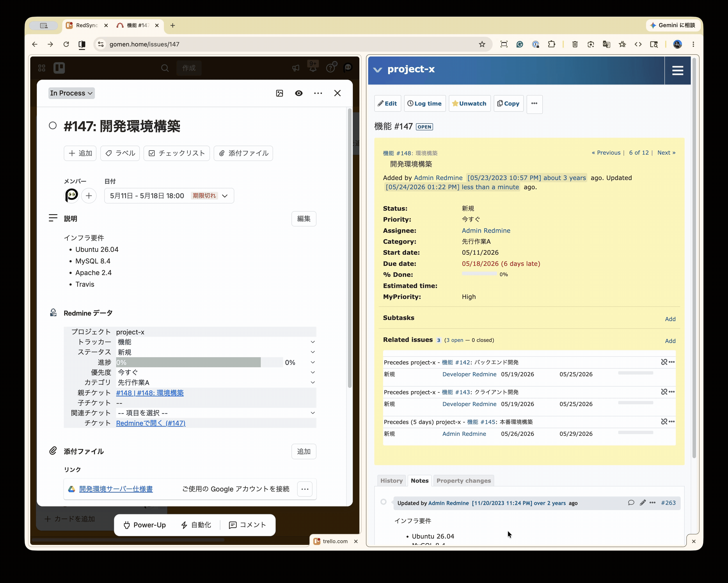Open the date range dropdown
728x583 pixels.
[169, 196]
